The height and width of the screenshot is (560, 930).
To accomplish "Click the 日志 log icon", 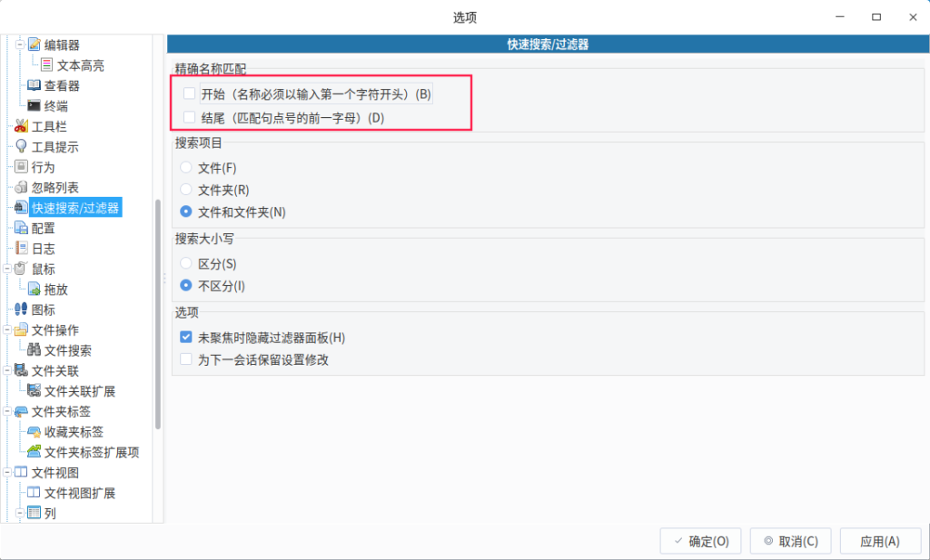I will pos(21,249).
